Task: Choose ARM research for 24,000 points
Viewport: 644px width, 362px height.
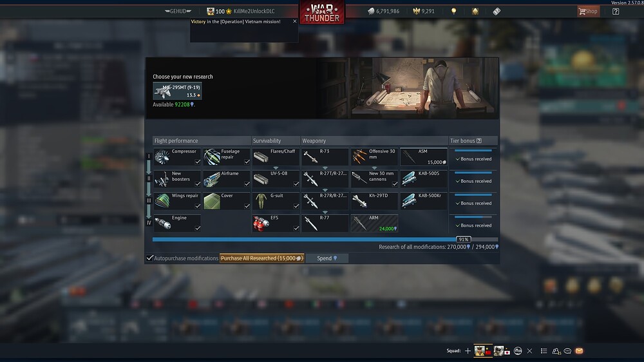Action: click(374, 224)
